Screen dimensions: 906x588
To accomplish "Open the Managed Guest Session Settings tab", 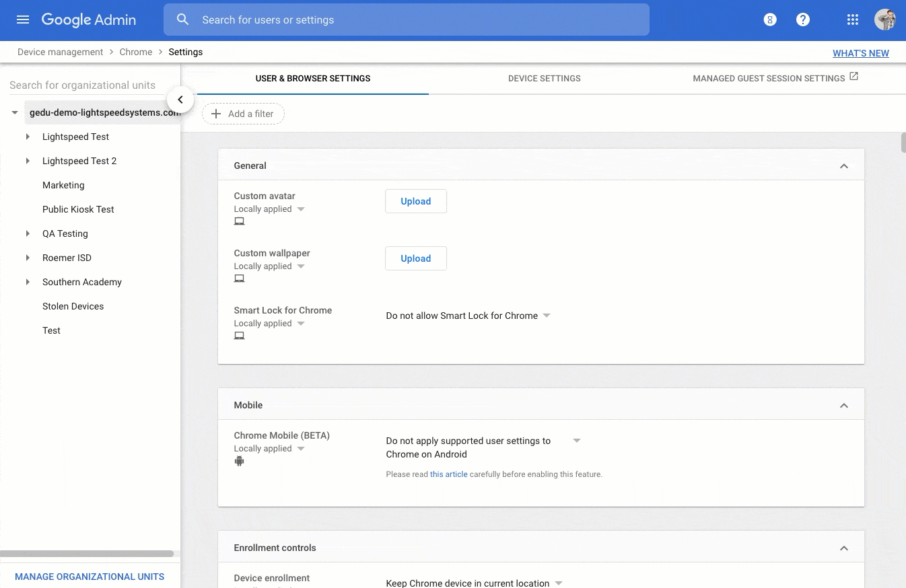I will click(x=769, y=78).
